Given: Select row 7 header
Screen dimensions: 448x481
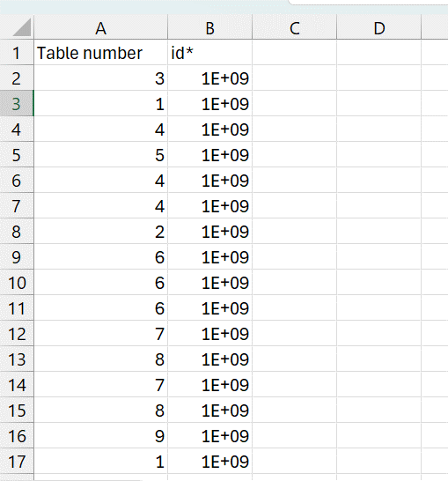Looking at the screenshot, I should click(17, 206).
